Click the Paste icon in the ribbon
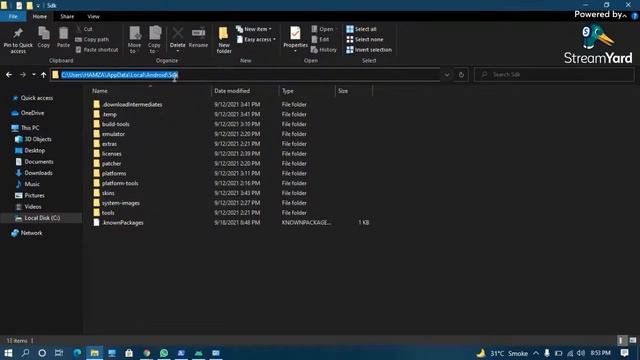 [63, 38]
